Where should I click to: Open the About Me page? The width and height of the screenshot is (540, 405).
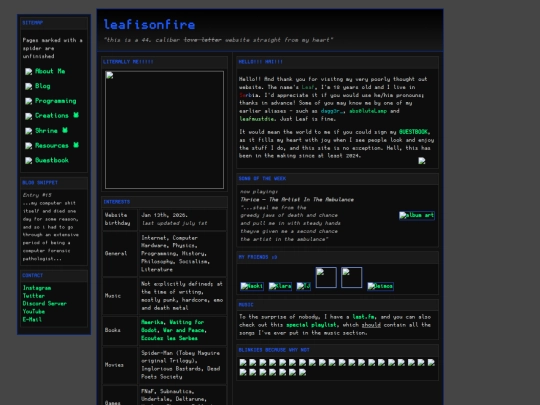pyautogui.click(x=50, y=71)
